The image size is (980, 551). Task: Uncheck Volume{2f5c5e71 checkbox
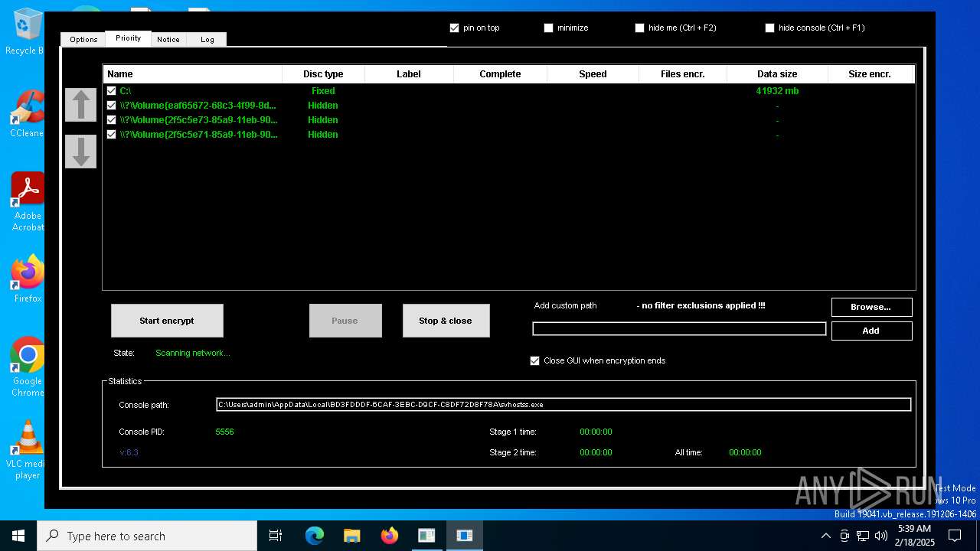point(112,134)
